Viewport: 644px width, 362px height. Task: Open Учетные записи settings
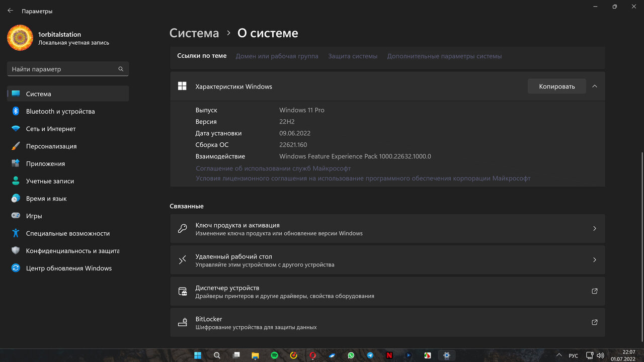[68, 181]
